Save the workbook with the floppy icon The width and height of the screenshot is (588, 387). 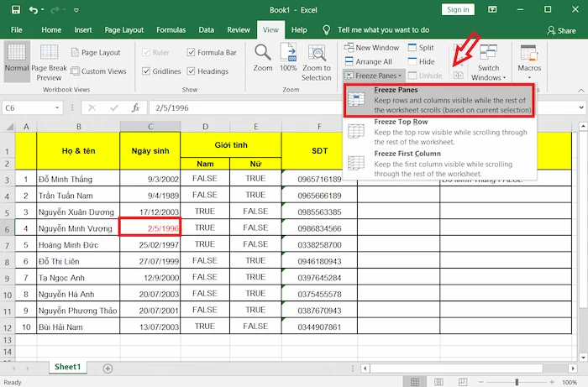(x=16, y=10)
